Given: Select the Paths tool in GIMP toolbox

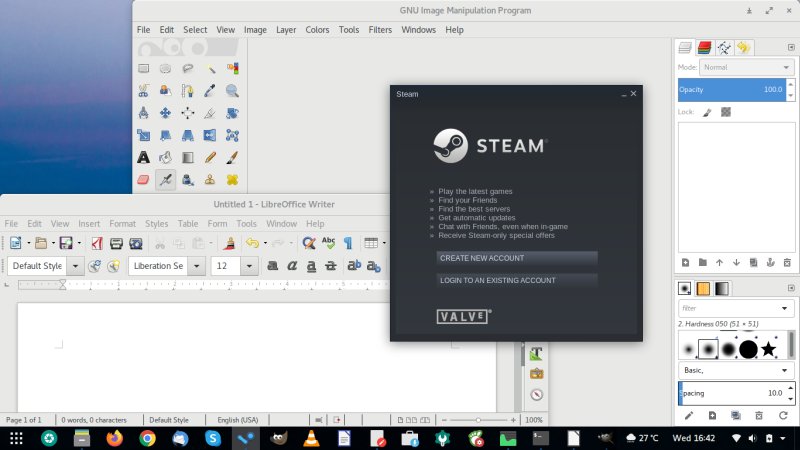Looking at the screenshot, I should (188, 91).
